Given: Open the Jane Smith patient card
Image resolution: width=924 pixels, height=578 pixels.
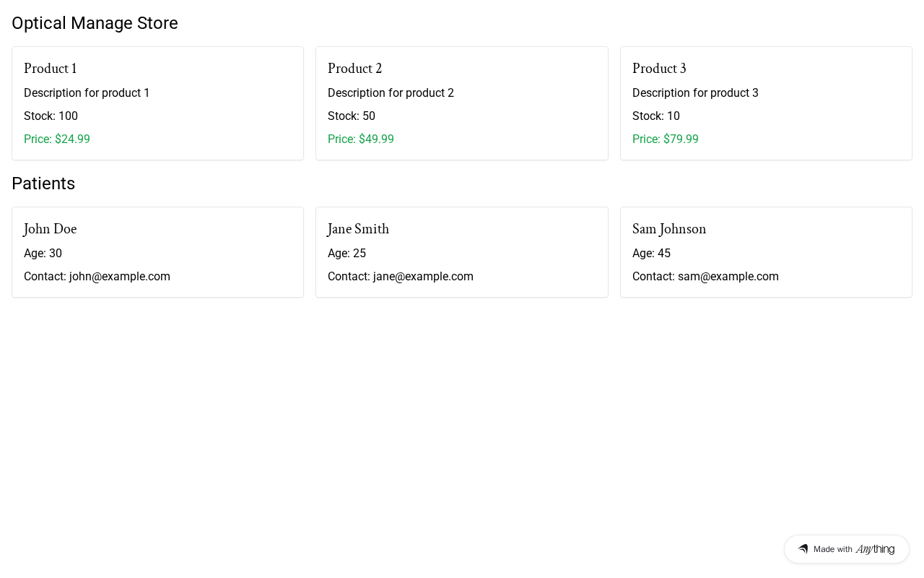Looking at the screenshot, I should coord(462,252).
